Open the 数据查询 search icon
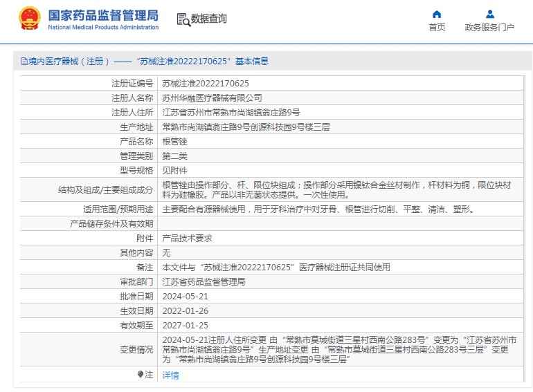Screen dimensions: 533x392 tap(183, 19)
